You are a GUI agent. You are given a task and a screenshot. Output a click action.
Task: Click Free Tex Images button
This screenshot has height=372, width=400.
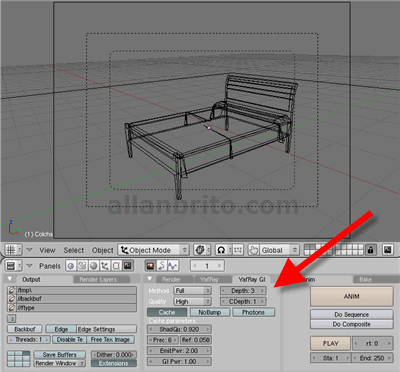pyautogui.click(x=111, y=340)
